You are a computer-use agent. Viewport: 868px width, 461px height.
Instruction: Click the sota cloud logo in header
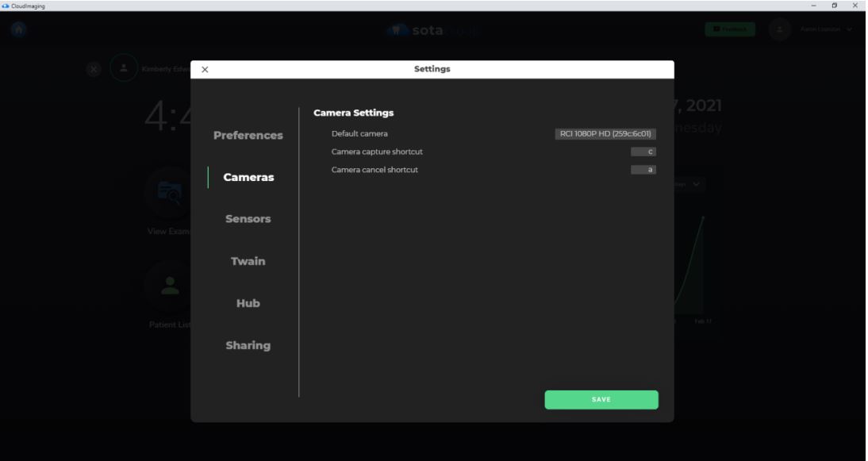(432, 30)
